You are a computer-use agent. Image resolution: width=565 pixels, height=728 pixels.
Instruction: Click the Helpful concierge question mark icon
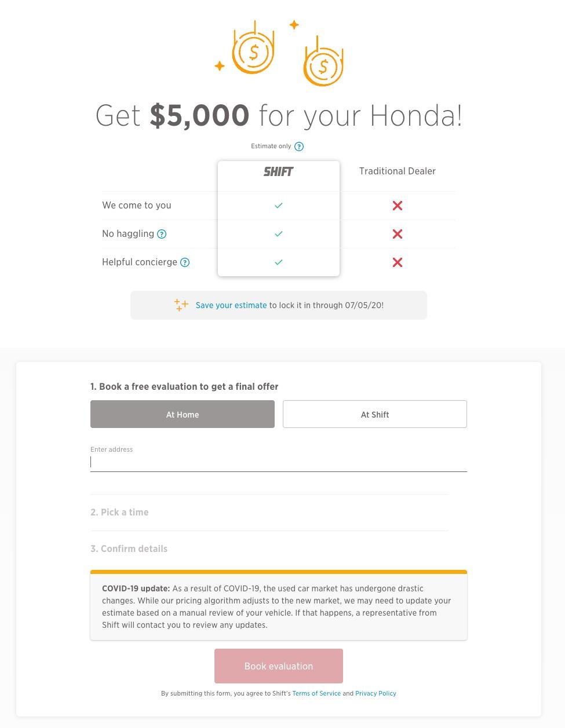(x=185, y=262)
